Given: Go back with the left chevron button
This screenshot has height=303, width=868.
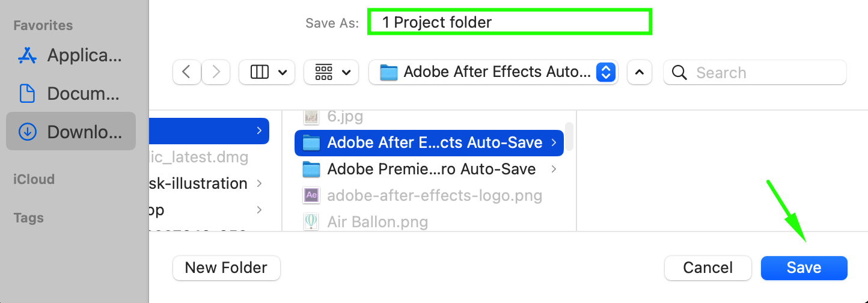Looking at the screenshot, I should 186,72.
